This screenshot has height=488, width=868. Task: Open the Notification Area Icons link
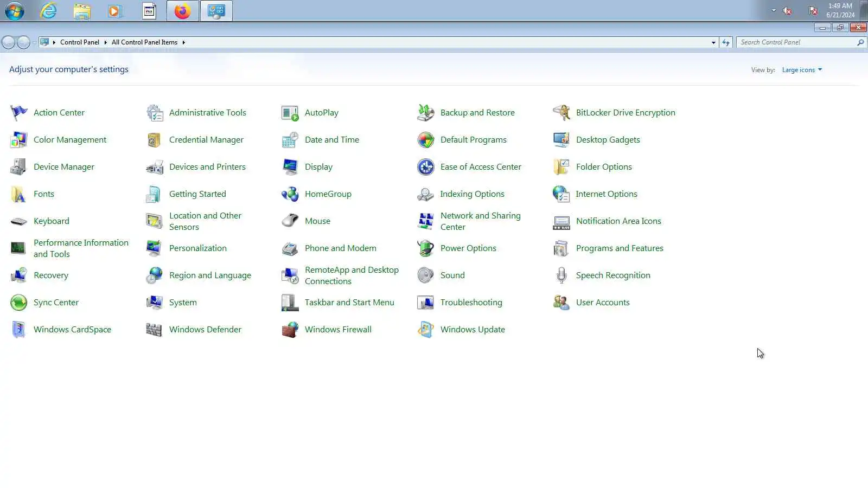618,221
